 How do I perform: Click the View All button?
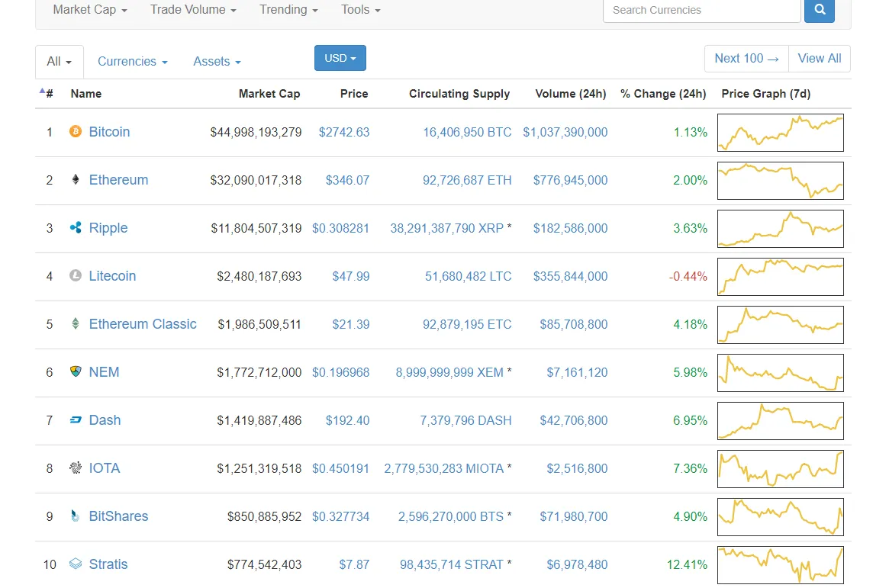(820, 59)
